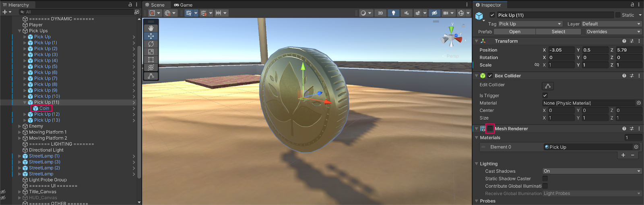The width and height of the screenshot is (644, 205).
Task: Collapse the Transform component foldout
Action: [x=477, y=41]
